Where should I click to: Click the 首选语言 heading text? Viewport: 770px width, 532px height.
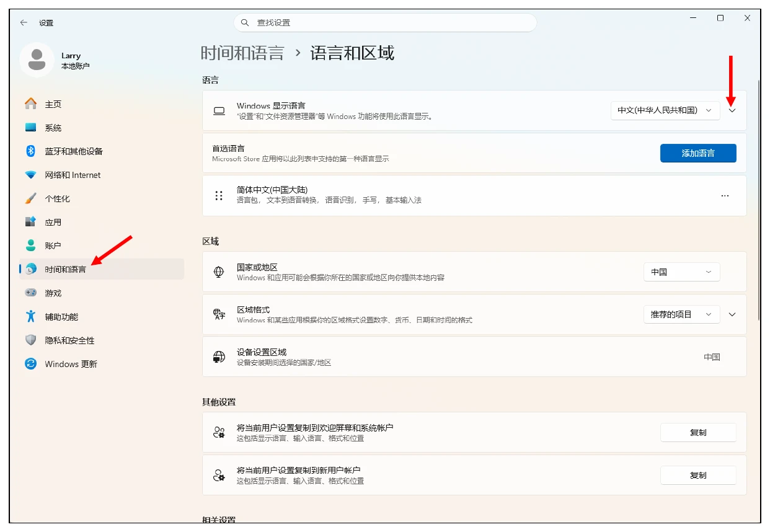pos(228,148)
